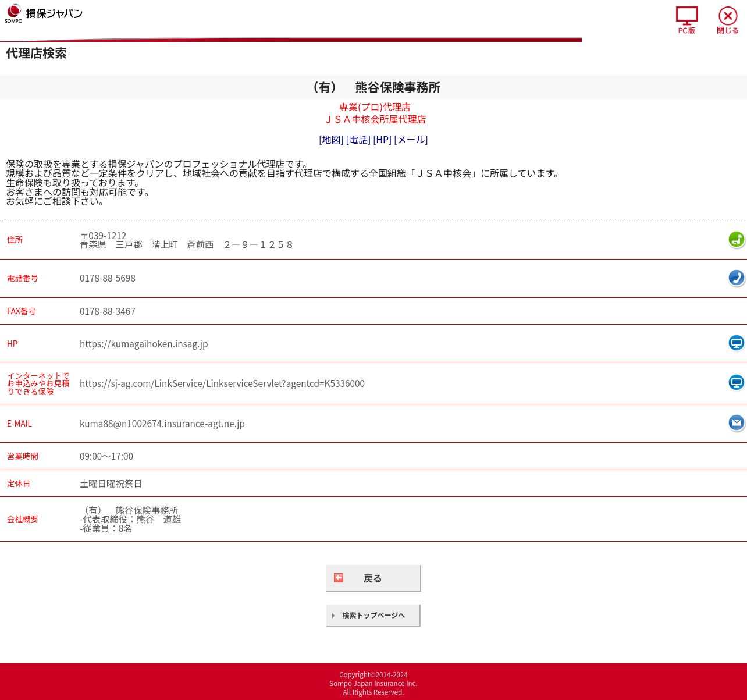This screenshot has height=700, width=747.
Task: Click the monitor icon beside sj-ag.com link
Action: pos(737,382)
